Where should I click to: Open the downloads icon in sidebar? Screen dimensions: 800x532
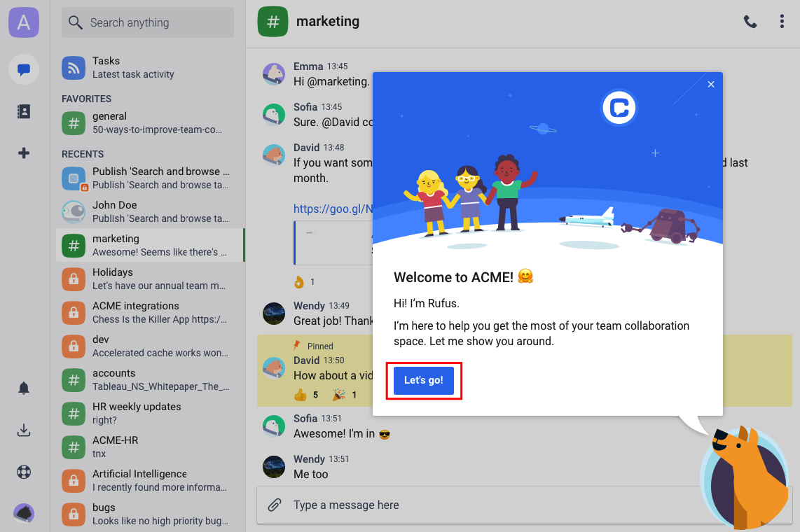click(24, 430)
